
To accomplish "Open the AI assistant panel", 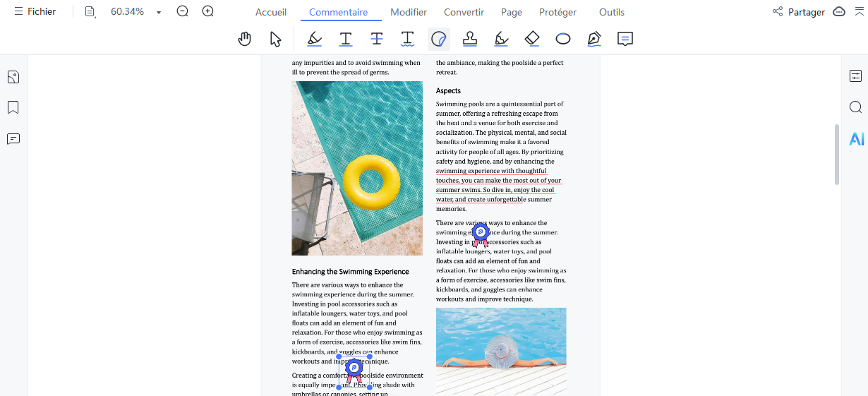I will (x=856, y=139).
